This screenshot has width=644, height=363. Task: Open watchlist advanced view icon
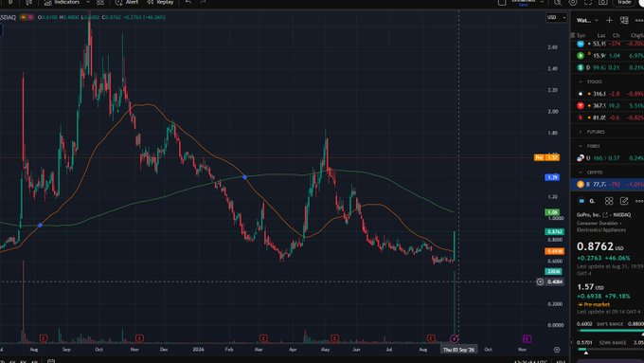(624, 20)
